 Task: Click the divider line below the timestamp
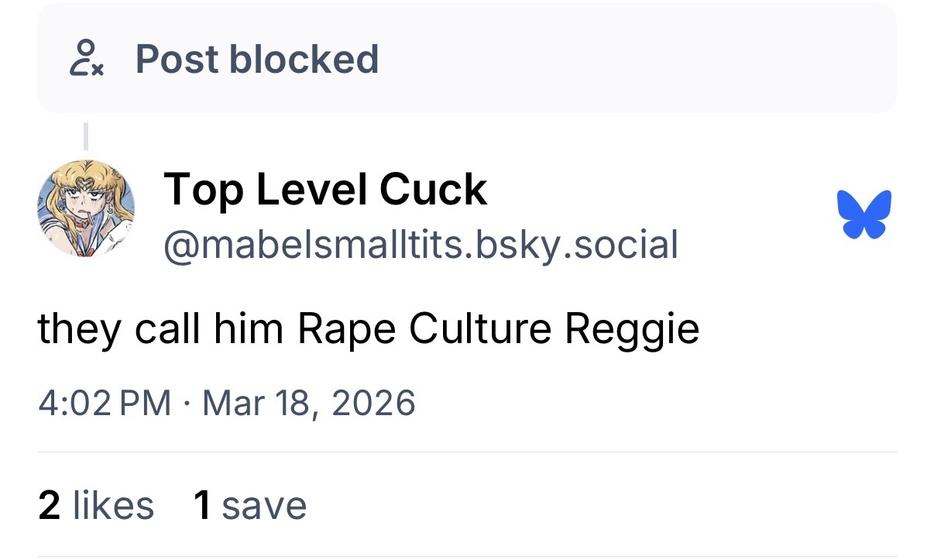(466, 452)
